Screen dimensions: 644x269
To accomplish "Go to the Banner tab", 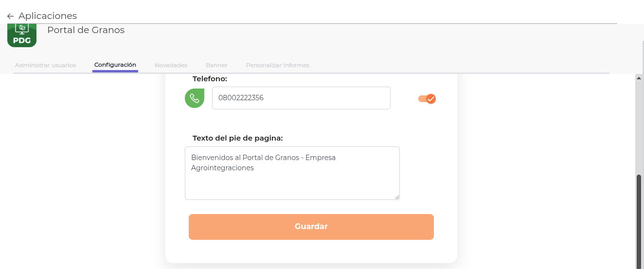I will (x=216, y=65).
